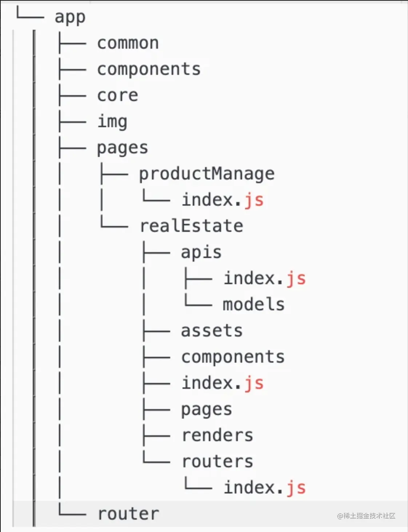This screenshot has width=408, height=532.
Task: Select the renders folder
Action: [217, 436]
